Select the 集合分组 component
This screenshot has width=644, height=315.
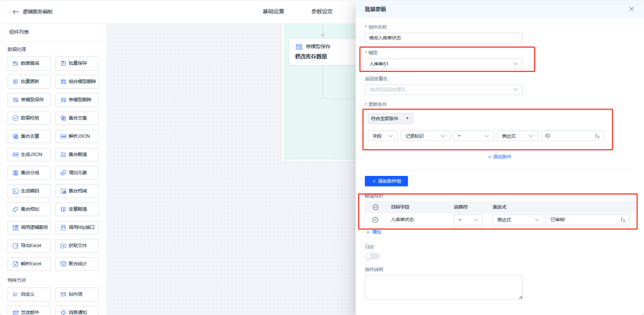29,173
